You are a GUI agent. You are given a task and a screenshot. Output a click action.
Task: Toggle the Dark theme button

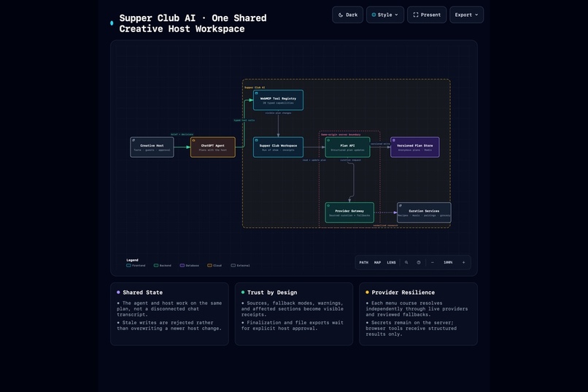click(348, 15)
